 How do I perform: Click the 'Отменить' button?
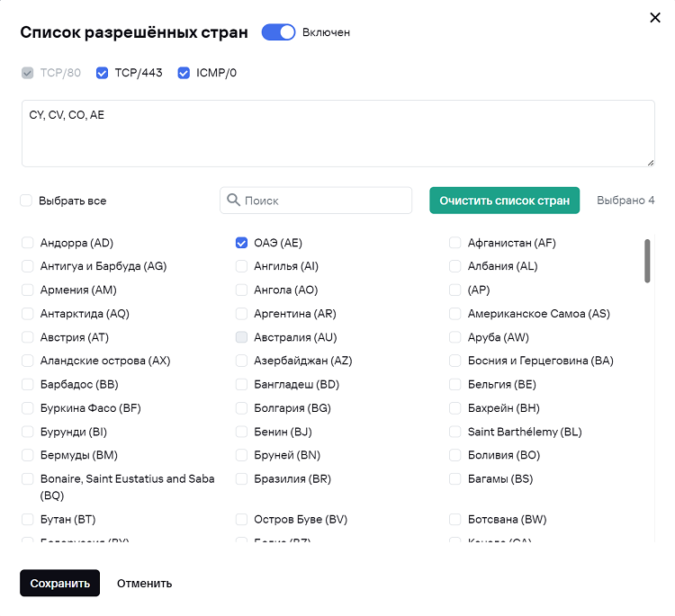(x=144, y=583)
